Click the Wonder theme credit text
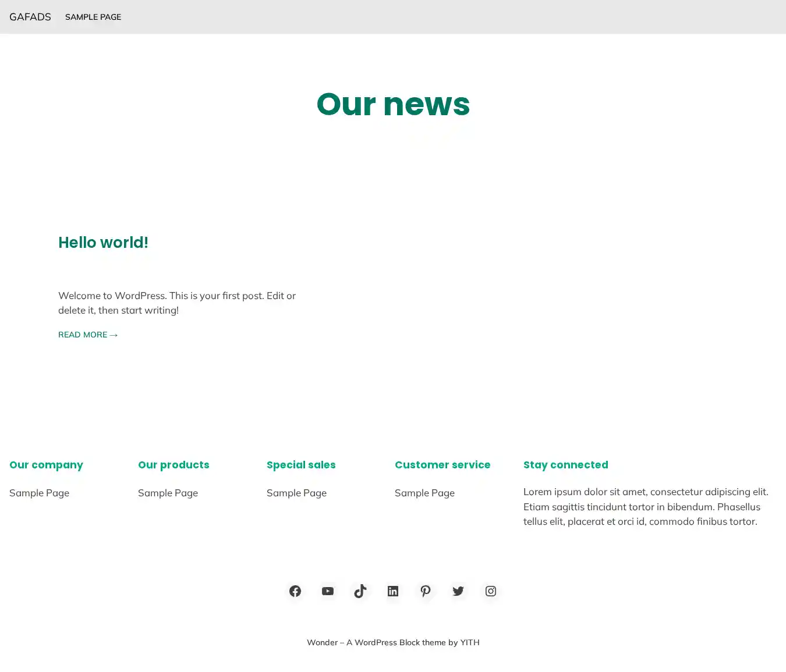The width and height of the screenshot is (786, 672). tap(393, 642)
